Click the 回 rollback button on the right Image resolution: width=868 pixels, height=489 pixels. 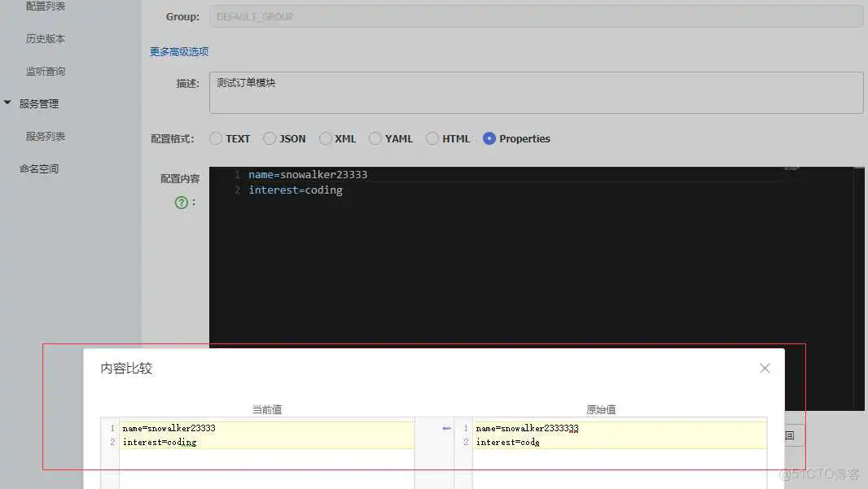789,435
